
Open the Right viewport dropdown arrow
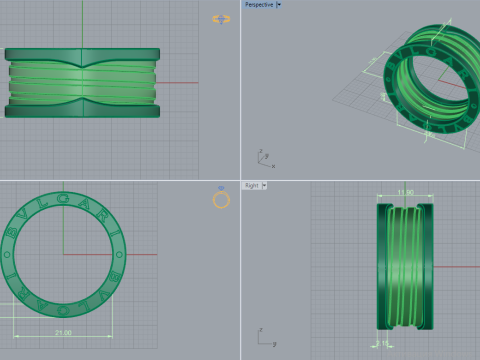(264, 186)
